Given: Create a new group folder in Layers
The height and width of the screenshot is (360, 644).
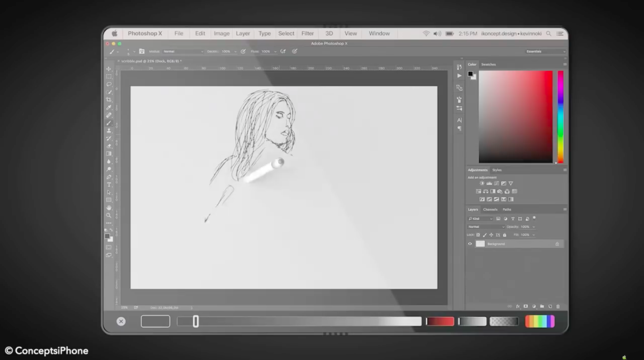Looking at the screenshot, I should click(x=542, y=306).
